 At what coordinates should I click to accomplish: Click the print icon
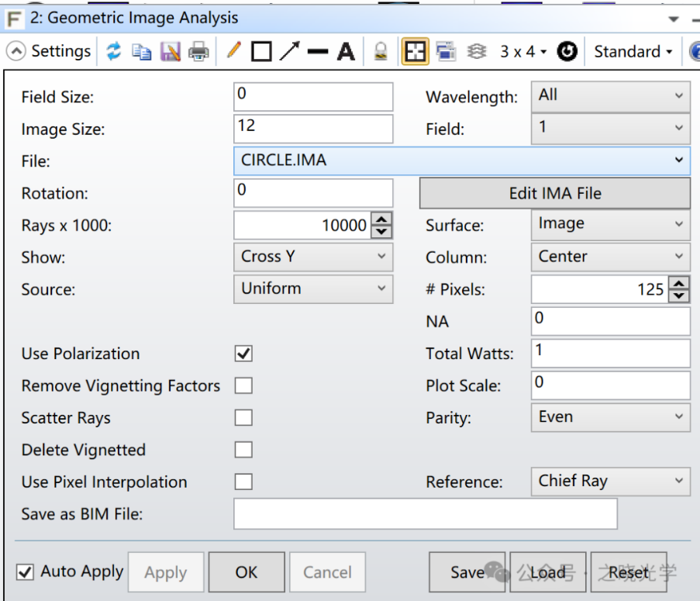(x=199, y=52)
